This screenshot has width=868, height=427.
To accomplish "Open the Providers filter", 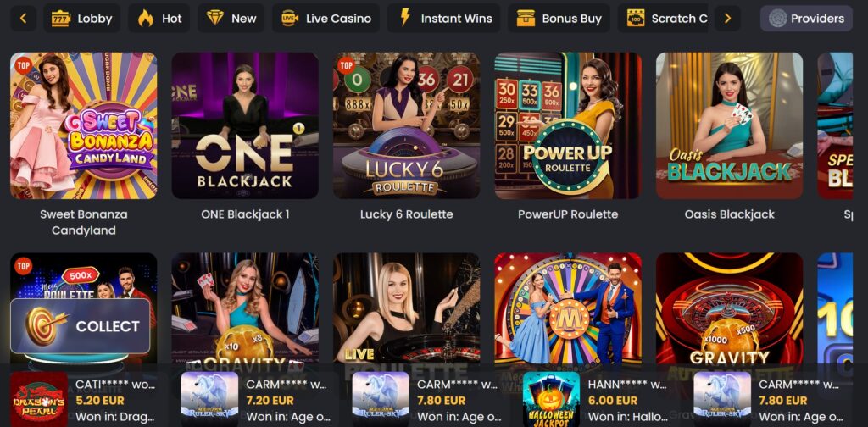I will point(806,19).
